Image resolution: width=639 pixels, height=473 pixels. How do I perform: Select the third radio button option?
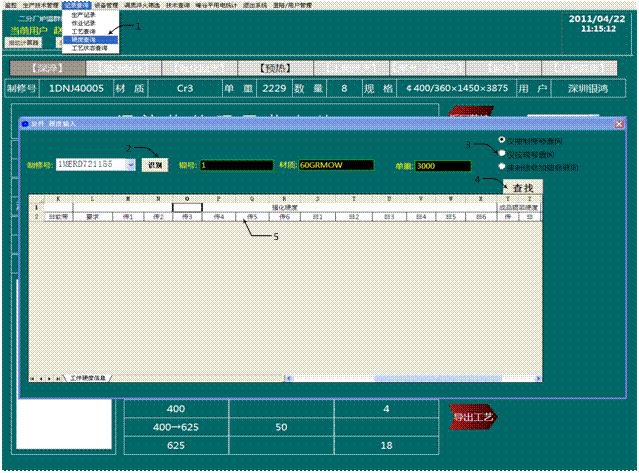click(x=501, y=167)
